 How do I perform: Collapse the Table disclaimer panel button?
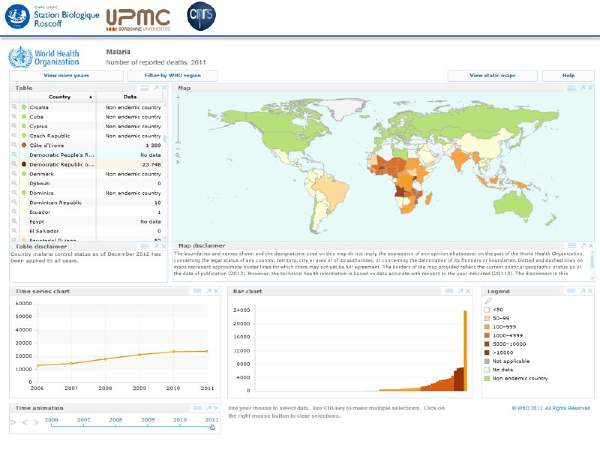145,246
